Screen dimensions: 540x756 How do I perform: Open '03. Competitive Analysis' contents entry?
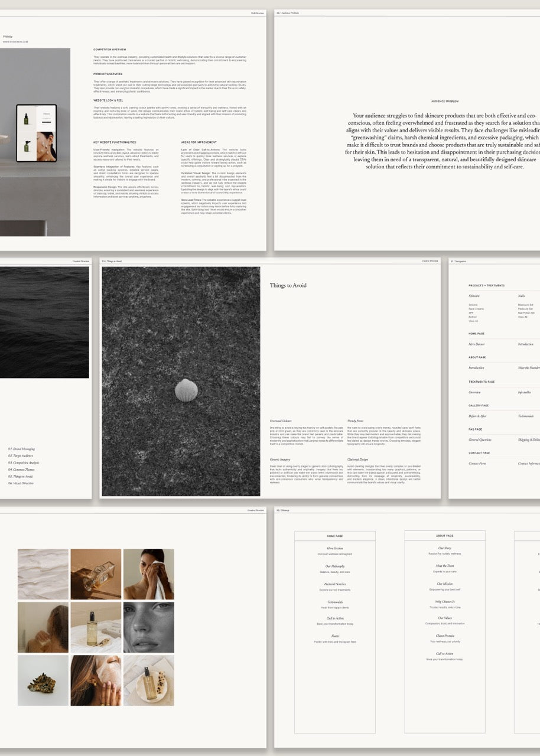(x=24, y=462)
